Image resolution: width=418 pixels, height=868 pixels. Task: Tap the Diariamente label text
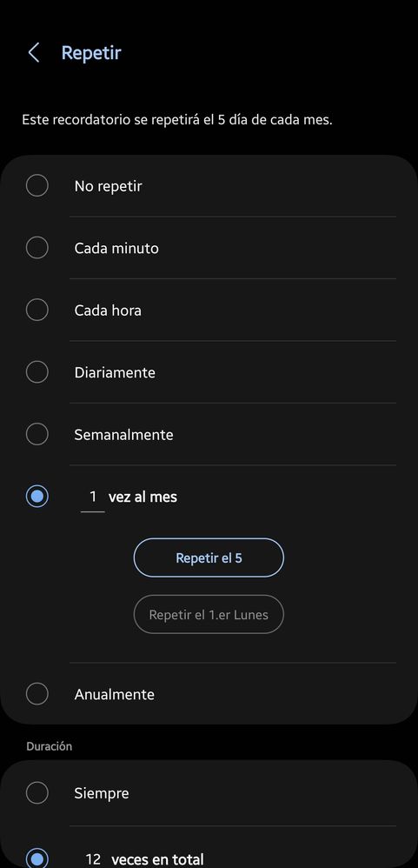(115, 372)
